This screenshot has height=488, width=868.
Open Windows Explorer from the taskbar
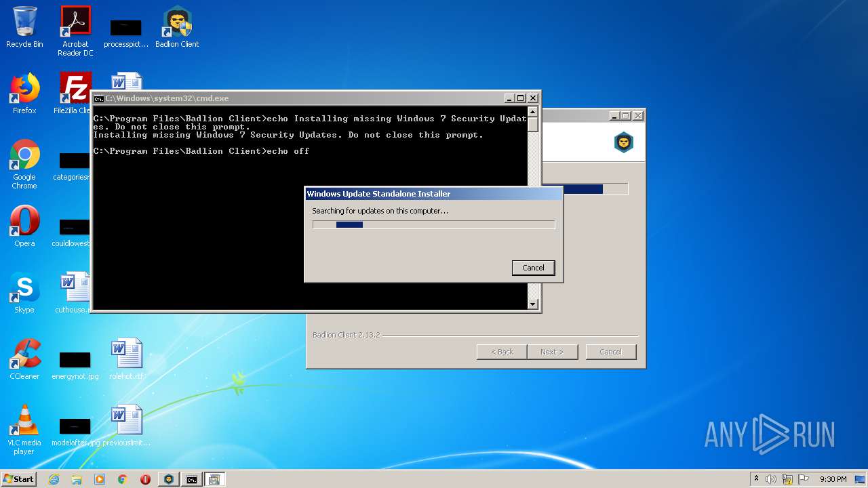pos(77,479)
